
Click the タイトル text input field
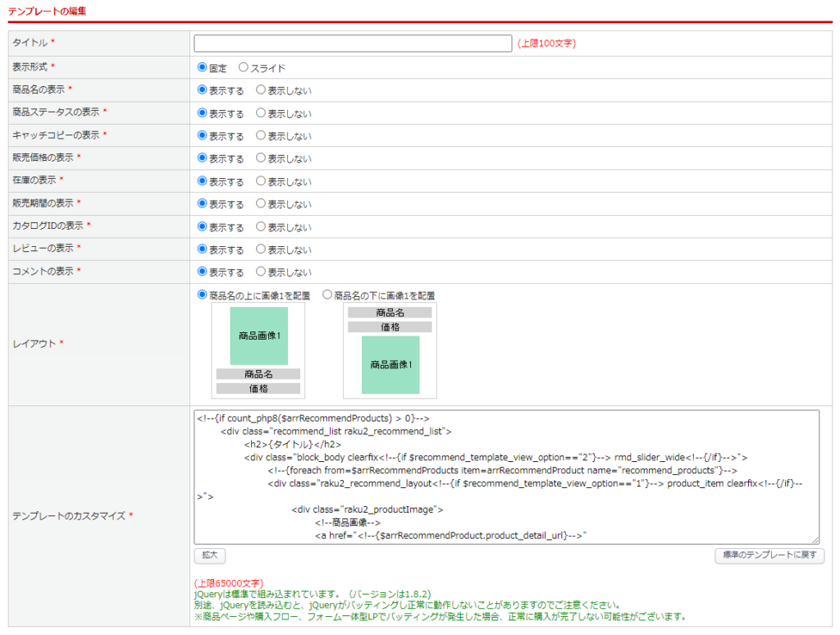point(353,43)
